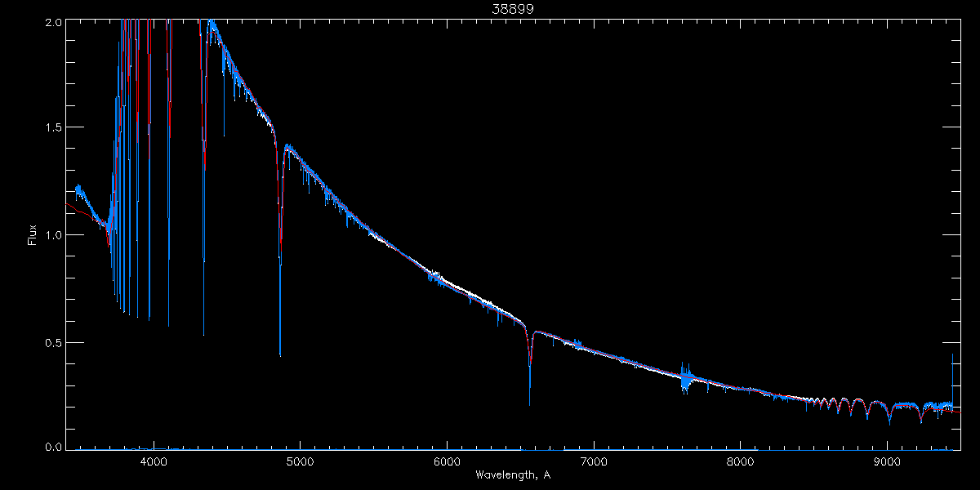The width and height of the screenshot is (980, 490).
Task: Click the spectrum's start near 3500 angstroms
Action: (78, 192)
